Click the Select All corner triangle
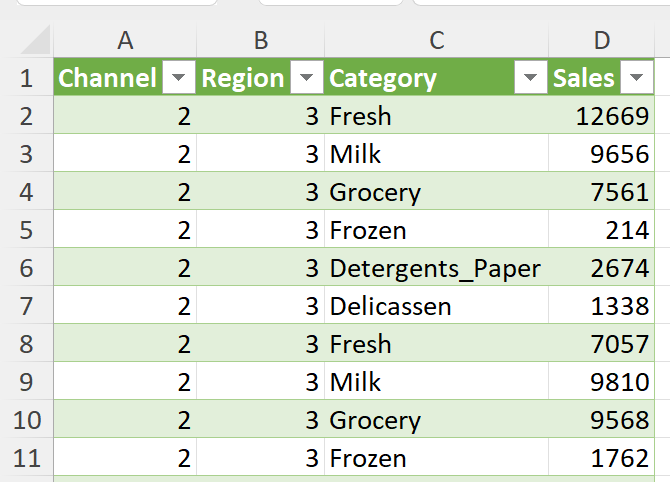This screenshot has width=670, height=482. [x=36, y=41]
